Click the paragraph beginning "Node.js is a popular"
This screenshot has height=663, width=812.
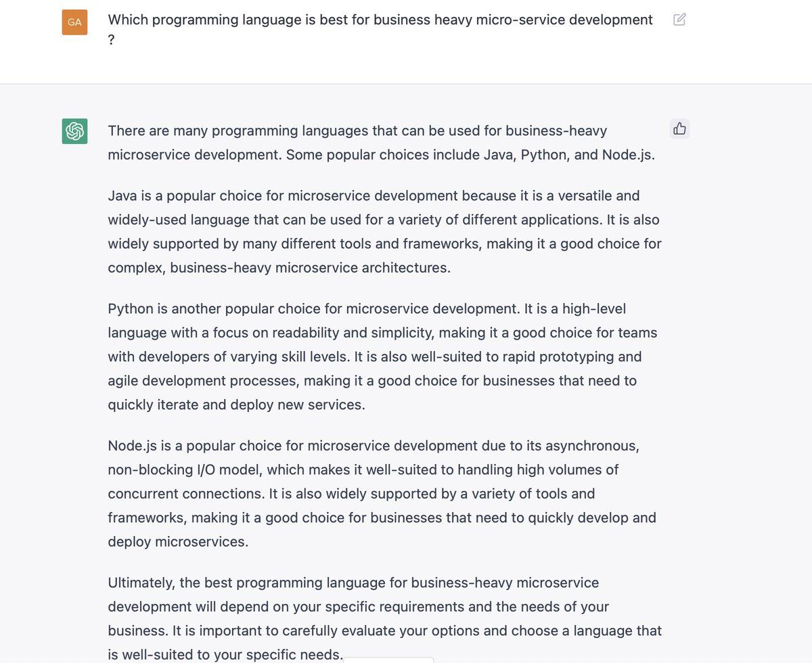[382, 494]
